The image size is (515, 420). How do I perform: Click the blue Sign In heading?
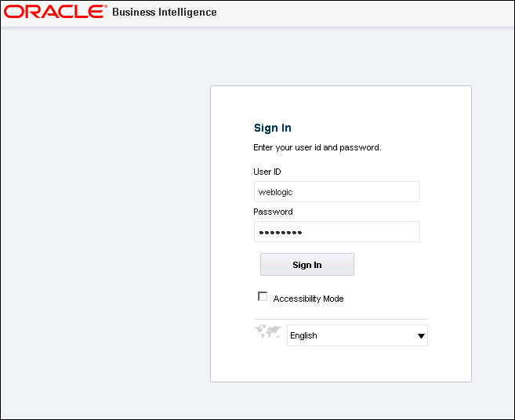(x=273, y=128)
